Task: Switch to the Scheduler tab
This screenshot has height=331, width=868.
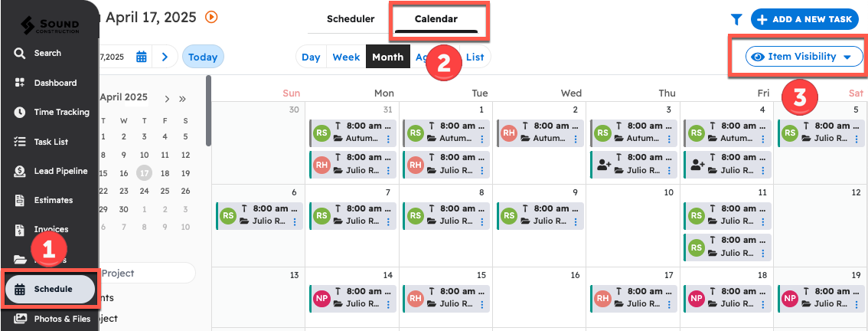Action: [351, 19]
